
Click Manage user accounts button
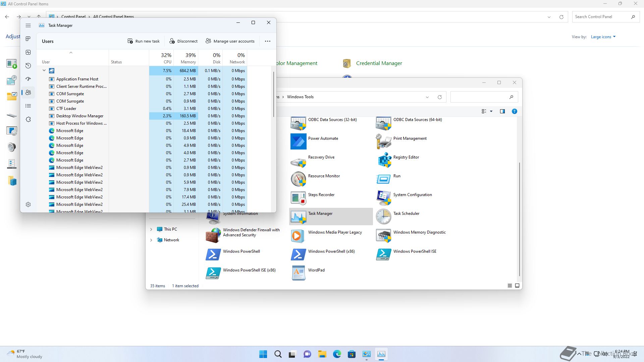coord(230,41)
